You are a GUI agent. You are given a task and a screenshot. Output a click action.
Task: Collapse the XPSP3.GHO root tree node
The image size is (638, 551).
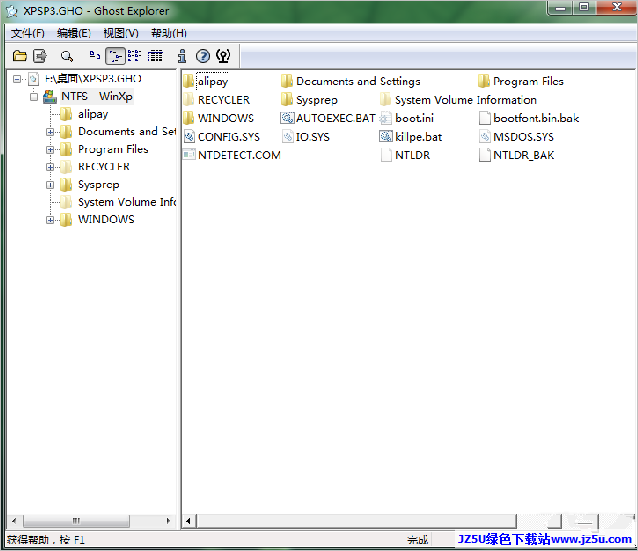[x=17, y=79]
